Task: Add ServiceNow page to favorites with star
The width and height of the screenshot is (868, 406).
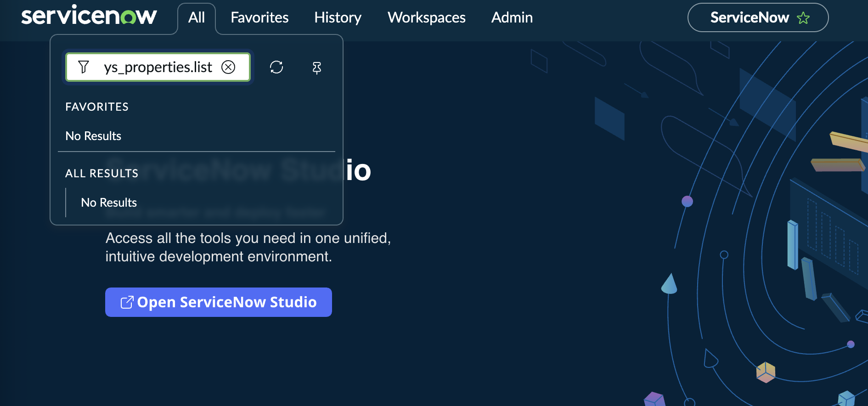Action: [803, 18]
